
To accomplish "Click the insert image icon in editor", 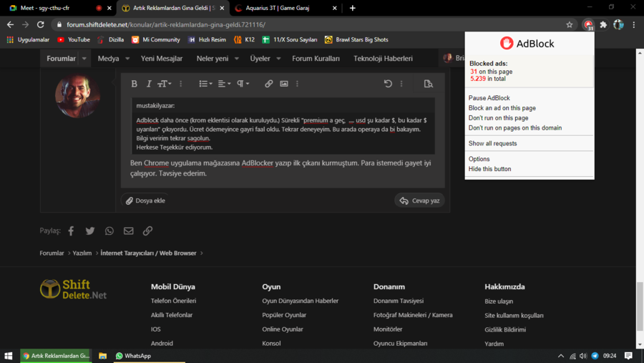I will pyautogui.click(x=284, y=84).
